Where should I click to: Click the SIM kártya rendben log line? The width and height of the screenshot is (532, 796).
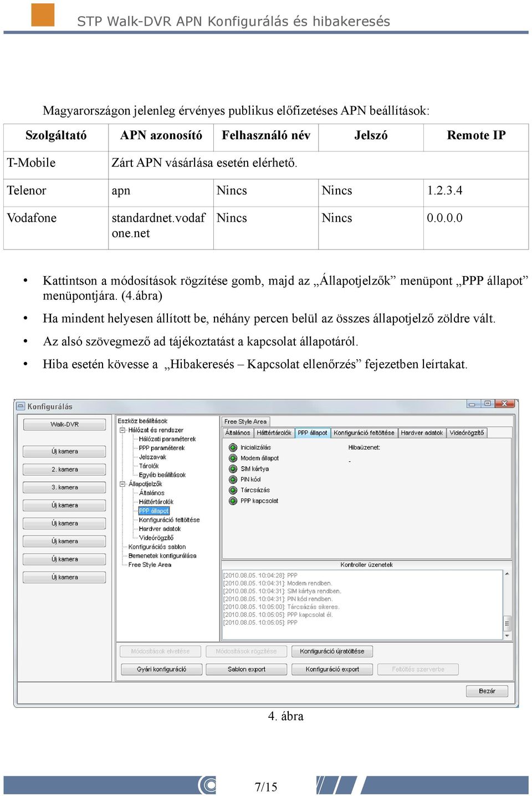[x=282, y=591]
